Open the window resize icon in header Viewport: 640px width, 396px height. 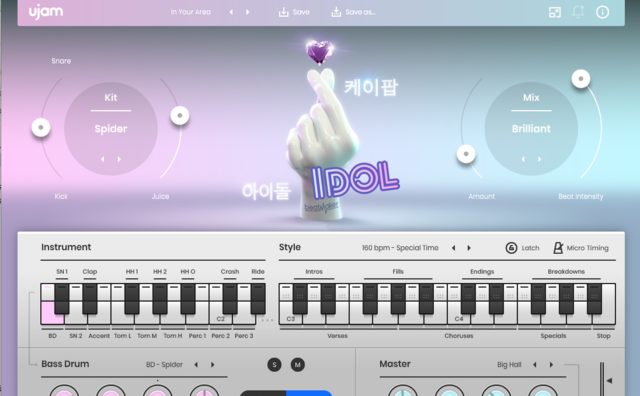(x=555, y=12)
